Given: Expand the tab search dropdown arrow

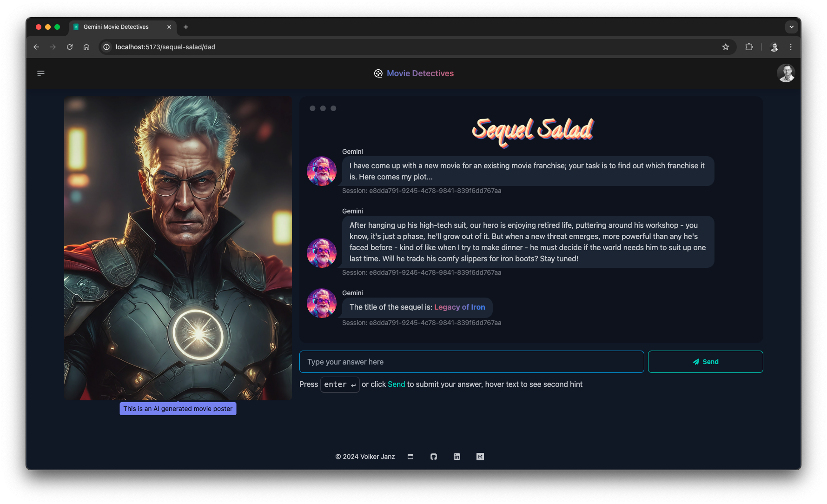Looking at the screenshot, I should [792, 27].
